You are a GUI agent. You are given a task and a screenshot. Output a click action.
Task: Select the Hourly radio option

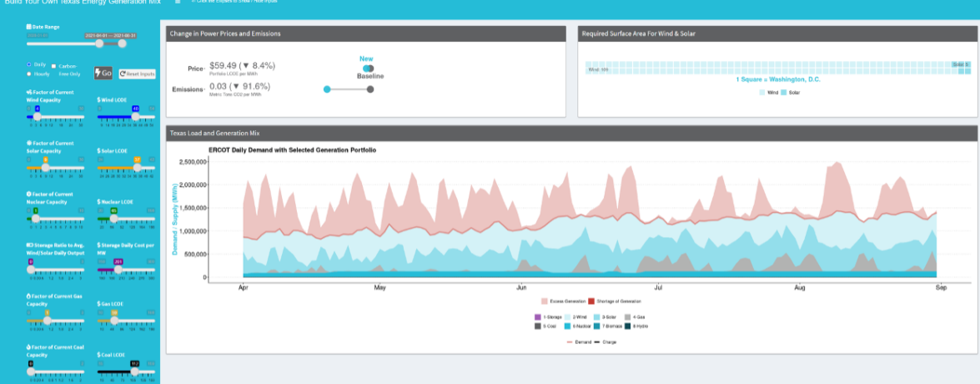click(30, 73)
